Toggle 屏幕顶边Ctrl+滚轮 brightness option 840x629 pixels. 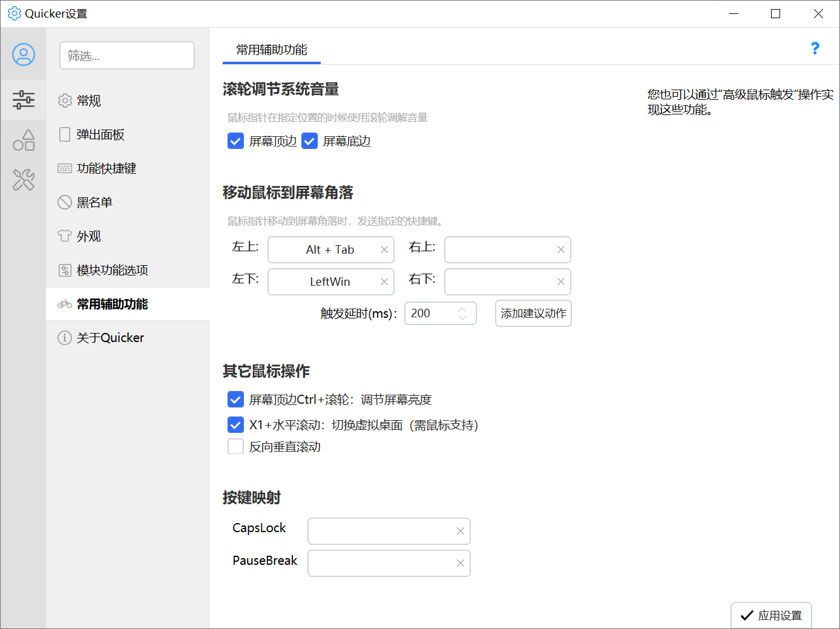[235, 400]
